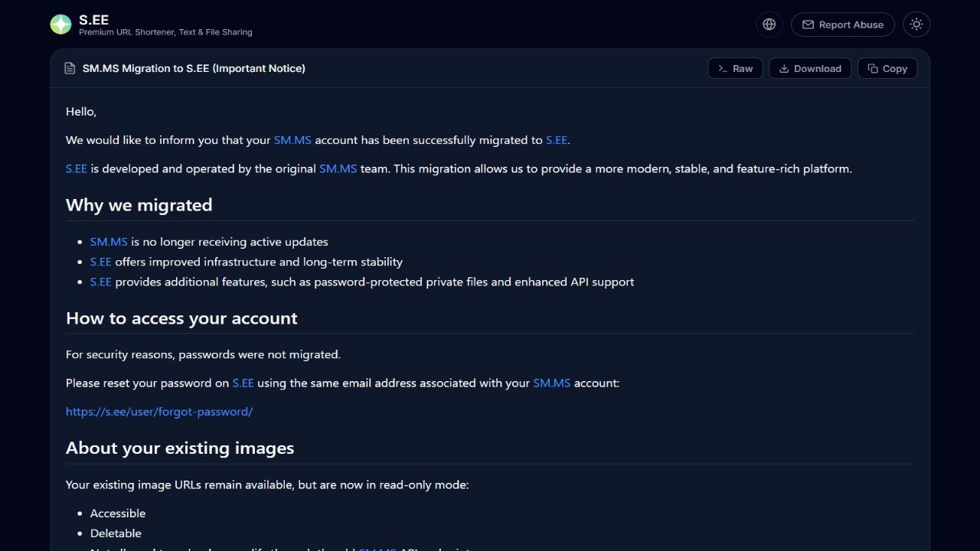The height and width of the screenshot is (551, 980).
Task: Open S.EE link after 'successfully migrated to'
Action: click(557, 140)
